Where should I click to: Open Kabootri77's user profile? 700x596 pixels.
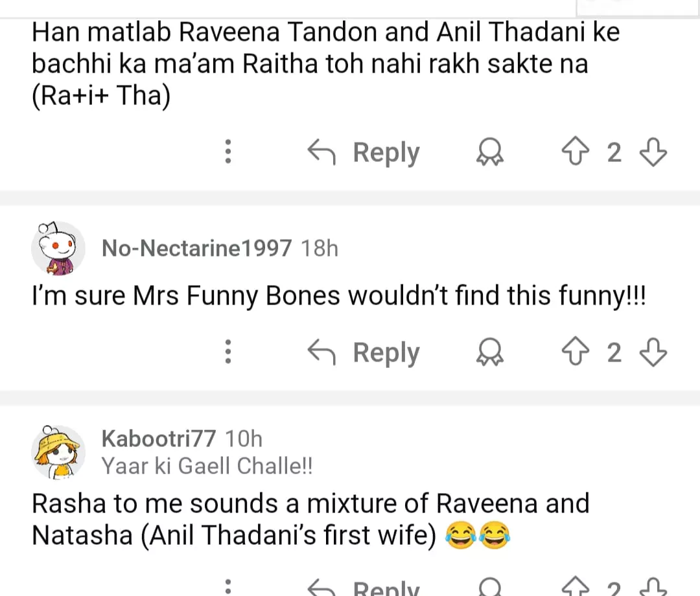[x=158, y=439]
